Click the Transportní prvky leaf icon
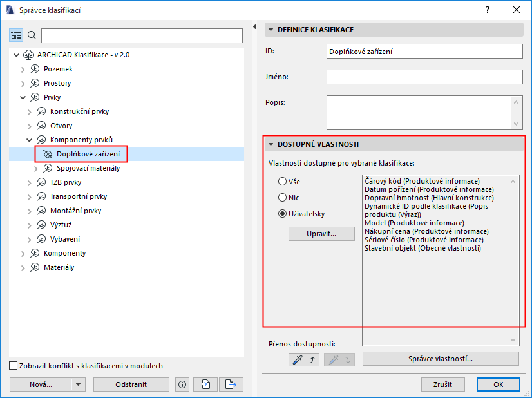 (41, 197)
